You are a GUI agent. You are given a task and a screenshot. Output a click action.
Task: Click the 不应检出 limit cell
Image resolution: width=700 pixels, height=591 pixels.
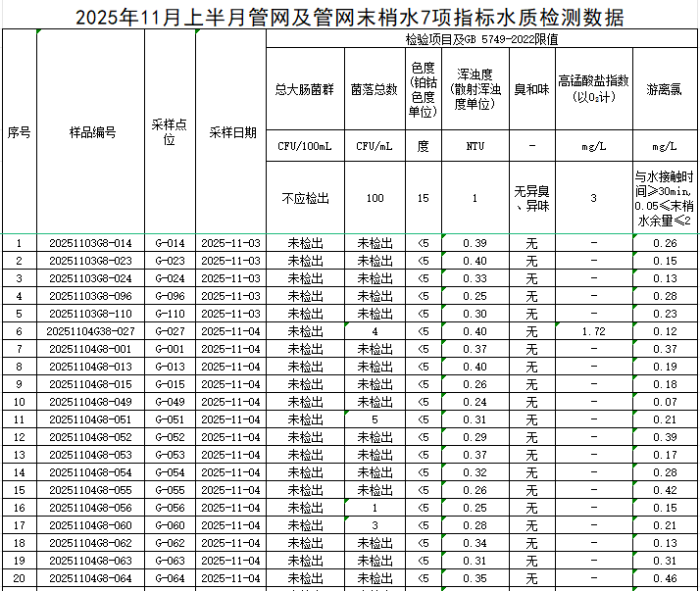pos(305,198)
